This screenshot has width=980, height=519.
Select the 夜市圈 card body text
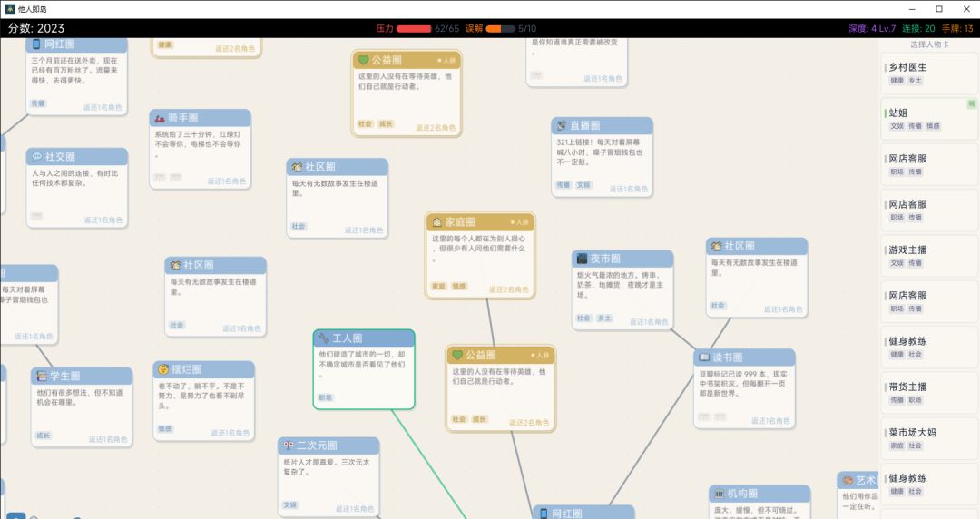pos(620,285)
